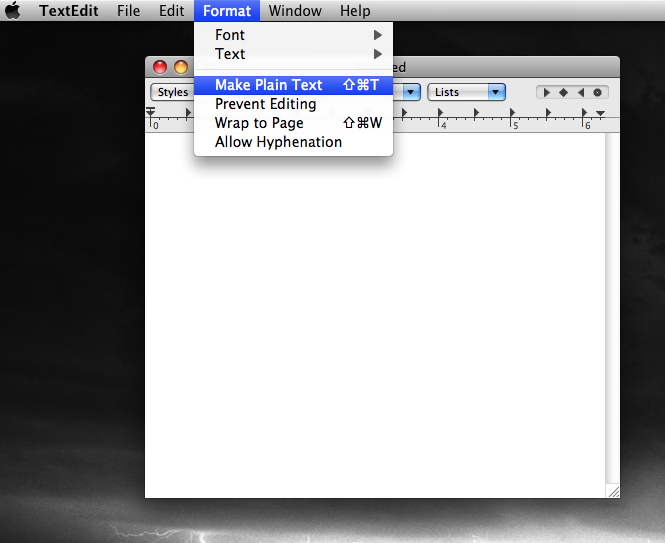Open the Help menu
The width and height of the screenshot is (665, 543).
tap(355, 11)
